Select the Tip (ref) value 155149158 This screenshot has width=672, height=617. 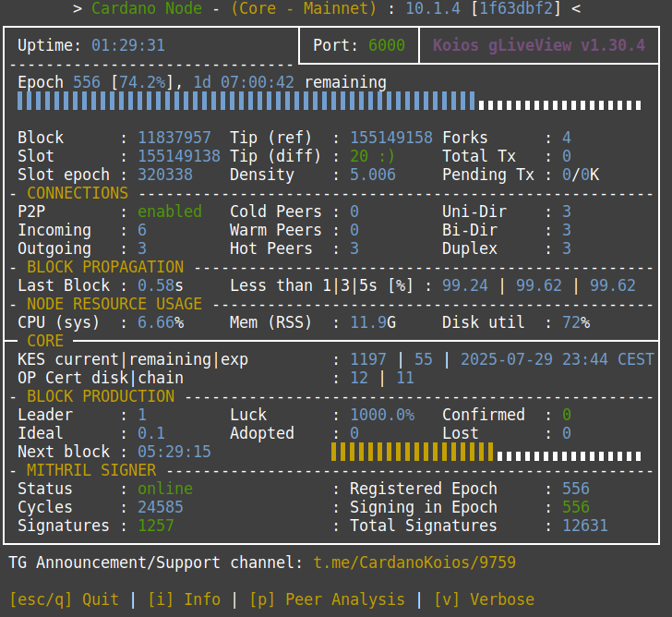click(391, 138)
